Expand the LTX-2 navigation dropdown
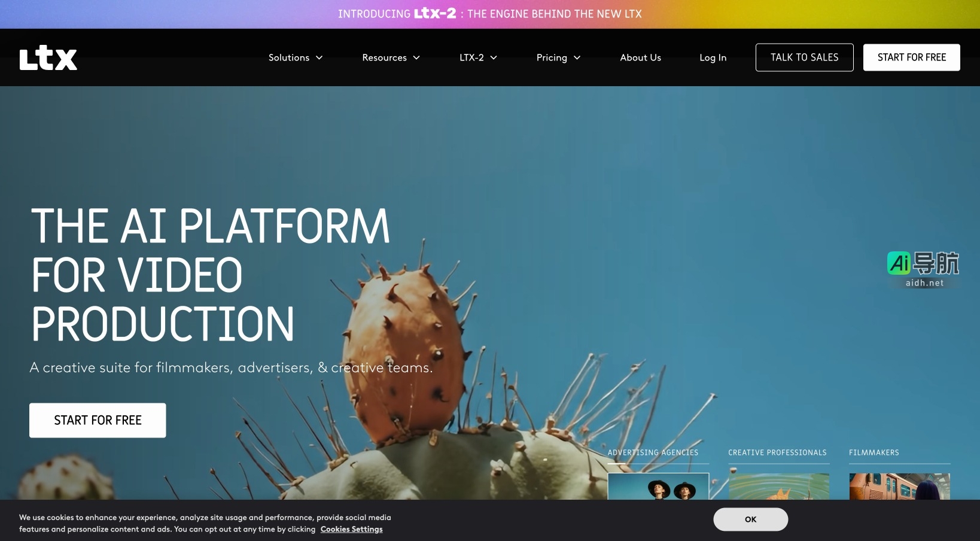 (478, 58)
